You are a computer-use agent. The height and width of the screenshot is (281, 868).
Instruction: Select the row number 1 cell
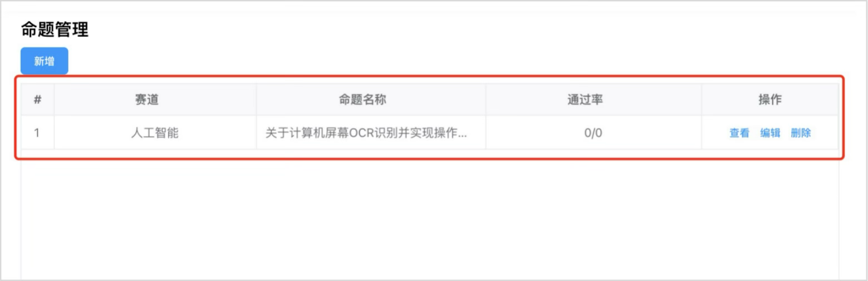[x=37, y=133]
